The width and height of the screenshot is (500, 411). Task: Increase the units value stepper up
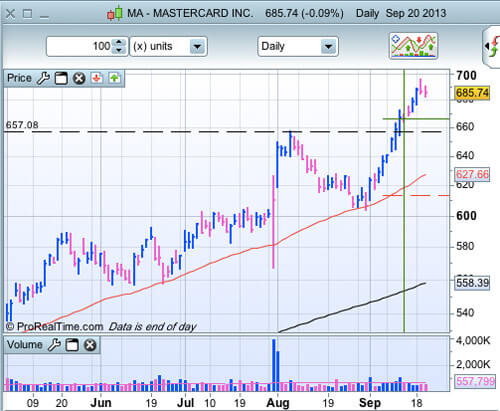(119, 42)
